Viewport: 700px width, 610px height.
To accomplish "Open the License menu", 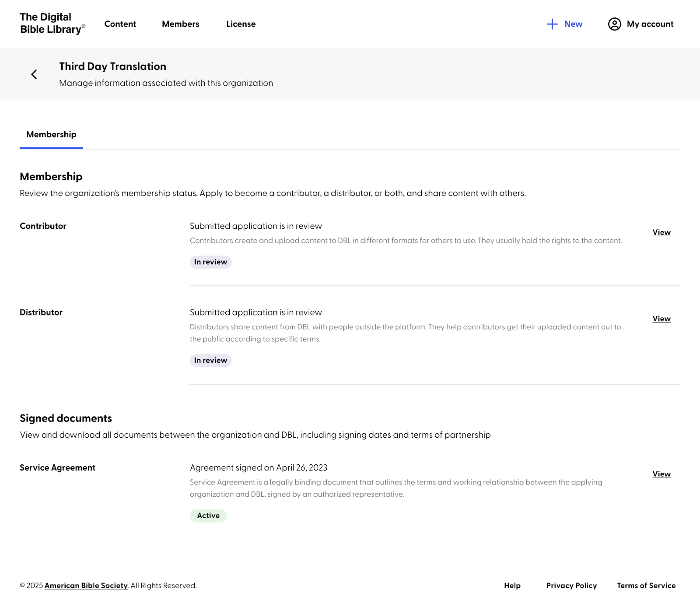I will 241,24.
